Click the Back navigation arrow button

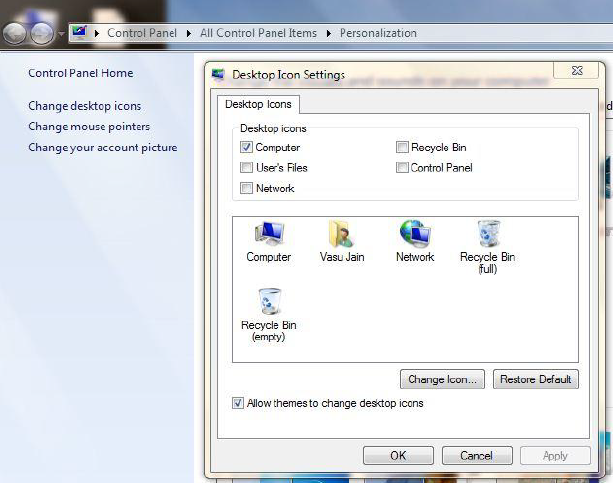click(14, 33)
